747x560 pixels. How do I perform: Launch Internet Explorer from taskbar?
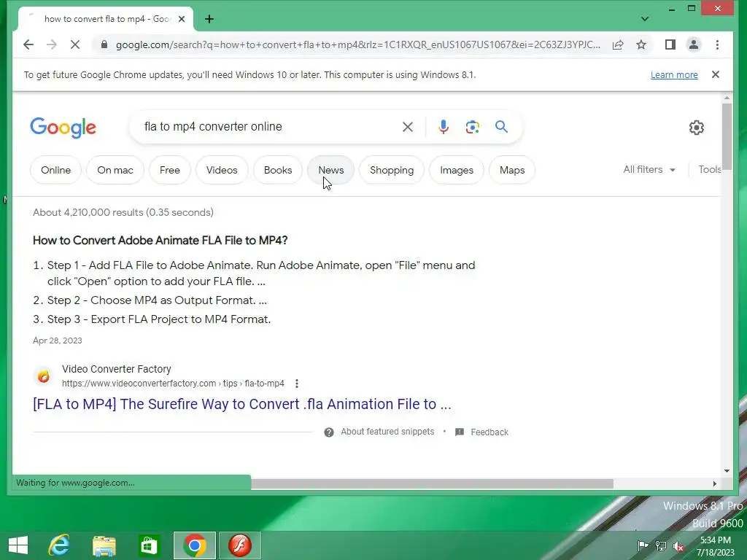(x=59, y=545)
